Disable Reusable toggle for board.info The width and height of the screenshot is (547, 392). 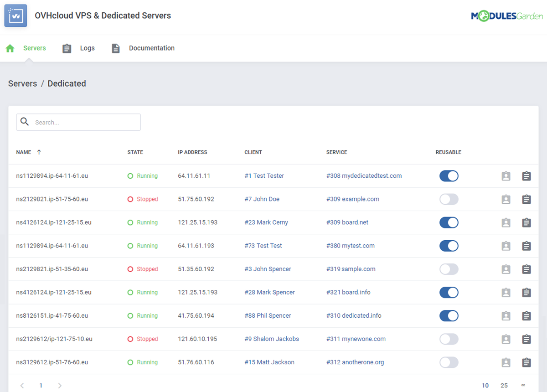[x=449, y=292]
